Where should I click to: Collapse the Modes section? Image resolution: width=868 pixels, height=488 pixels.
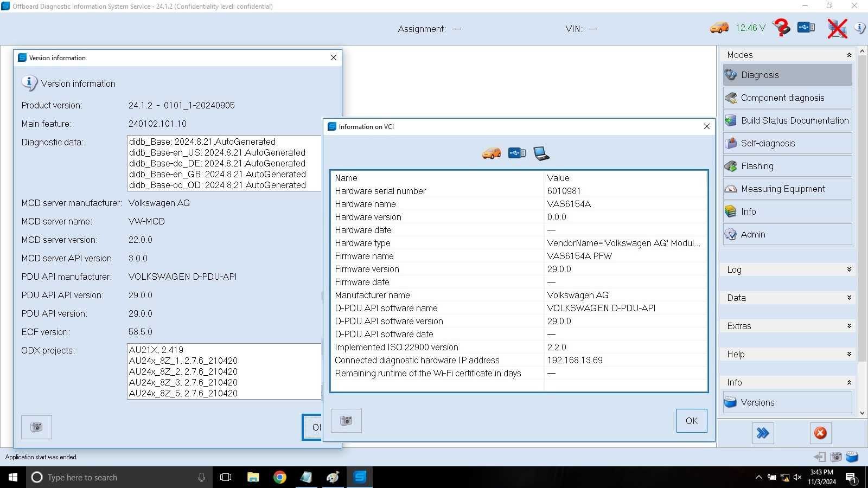[x=787, y=55]
